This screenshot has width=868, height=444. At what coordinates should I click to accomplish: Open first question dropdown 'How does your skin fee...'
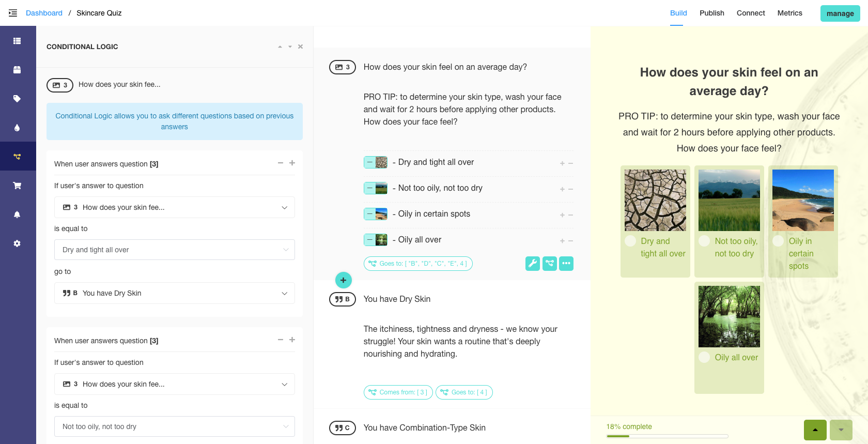pos(175,207)
